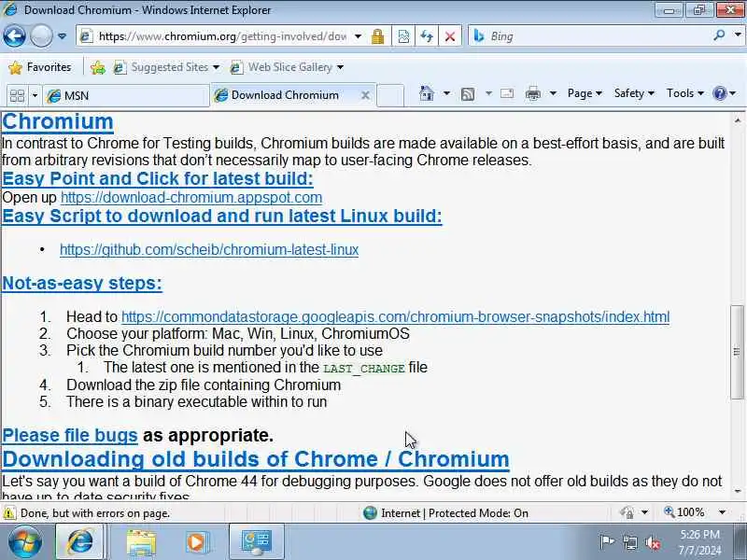This screenshot has width=747, height=560.
Task: Click the 100% zoom level button
Action: pos(685,512)
